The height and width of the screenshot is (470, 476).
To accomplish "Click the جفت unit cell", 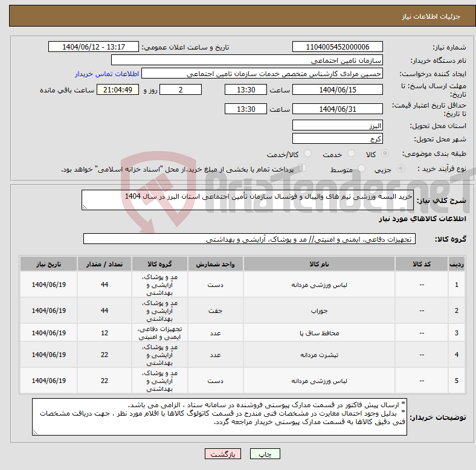I will (215, 311).
